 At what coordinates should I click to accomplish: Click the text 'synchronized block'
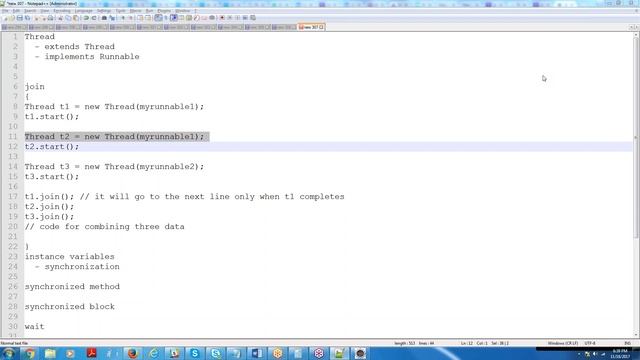[x=70, y=307]
